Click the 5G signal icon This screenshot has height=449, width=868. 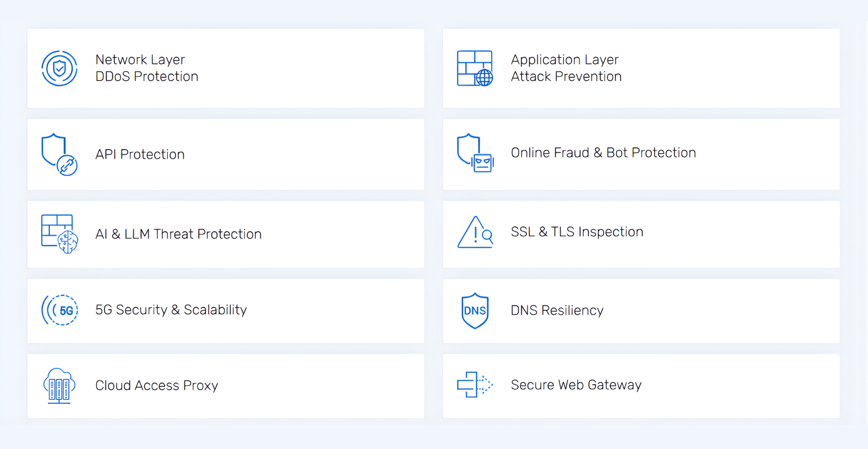59,310
